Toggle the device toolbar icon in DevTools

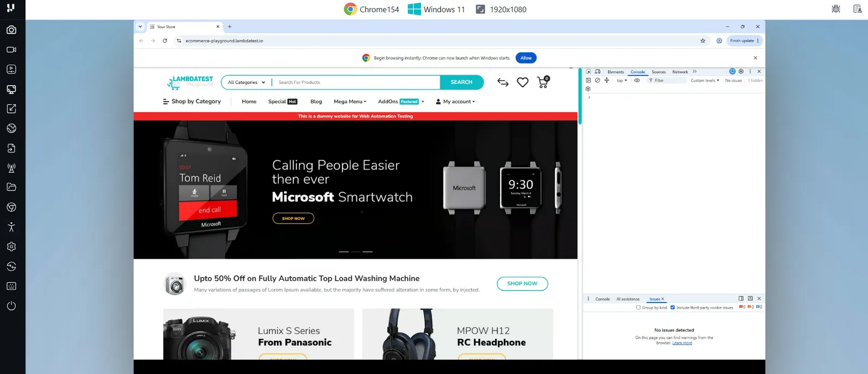pos(597,72)
